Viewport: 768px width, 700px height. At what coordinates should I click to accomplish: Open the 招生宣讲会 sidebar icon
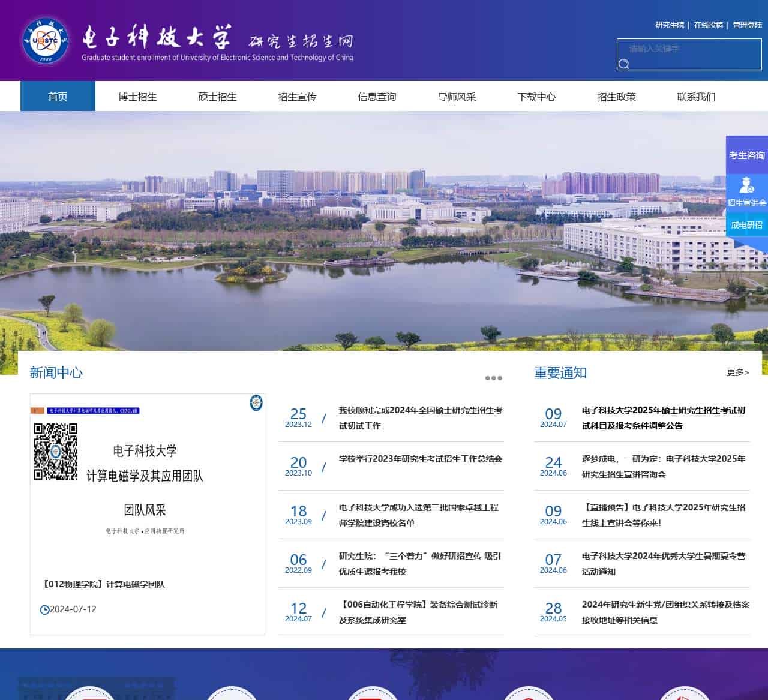tap(747, 192)
